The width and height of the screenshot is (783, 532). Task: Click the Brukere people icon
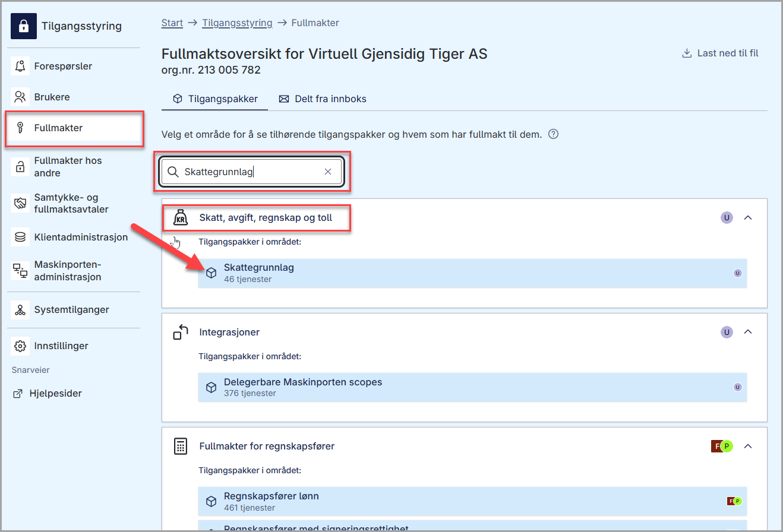20,97
